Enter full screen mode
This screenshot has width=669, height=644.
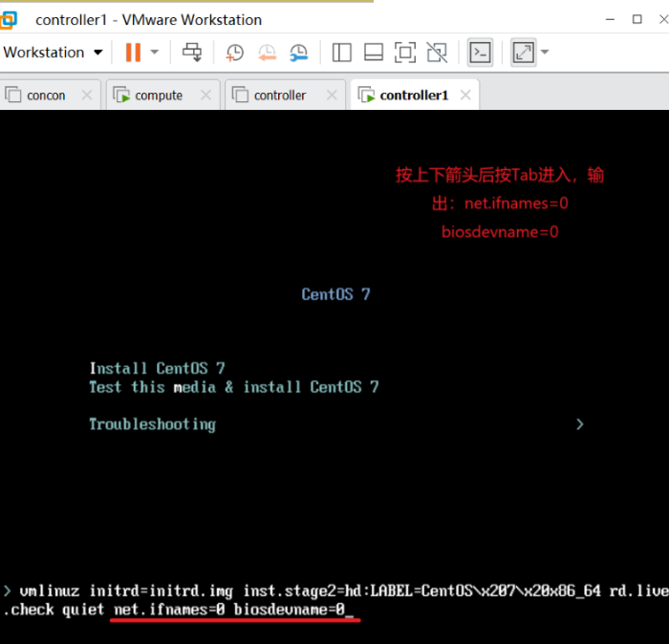pyautogui.click(x=405, y=53)
